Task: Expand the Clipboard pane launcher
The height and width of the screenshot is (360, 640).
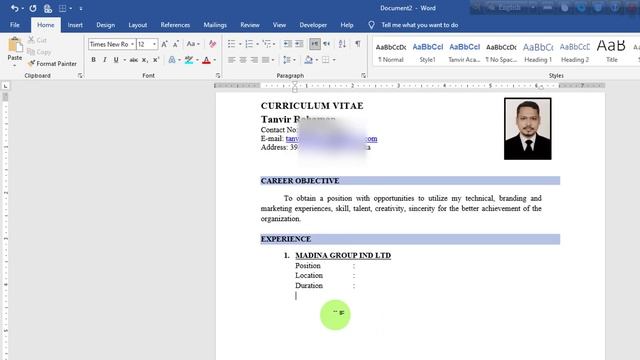Action: tap(80, 76)
